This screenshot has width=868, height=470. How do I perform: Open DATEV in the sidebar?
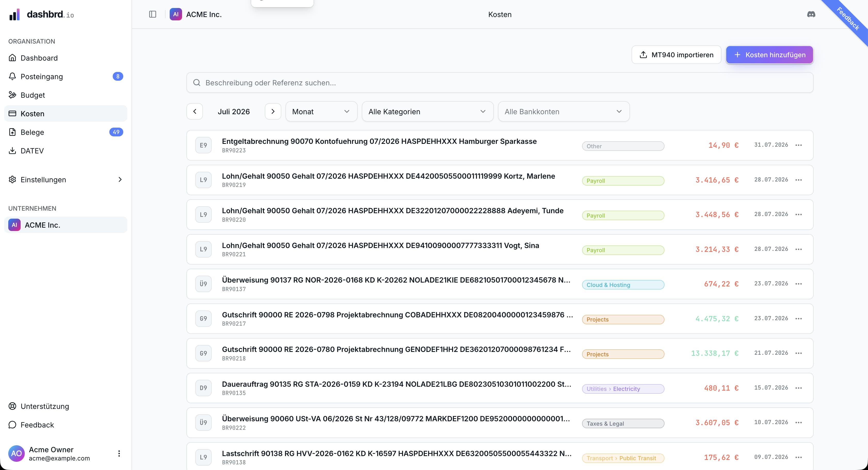[x=66, y=151]
